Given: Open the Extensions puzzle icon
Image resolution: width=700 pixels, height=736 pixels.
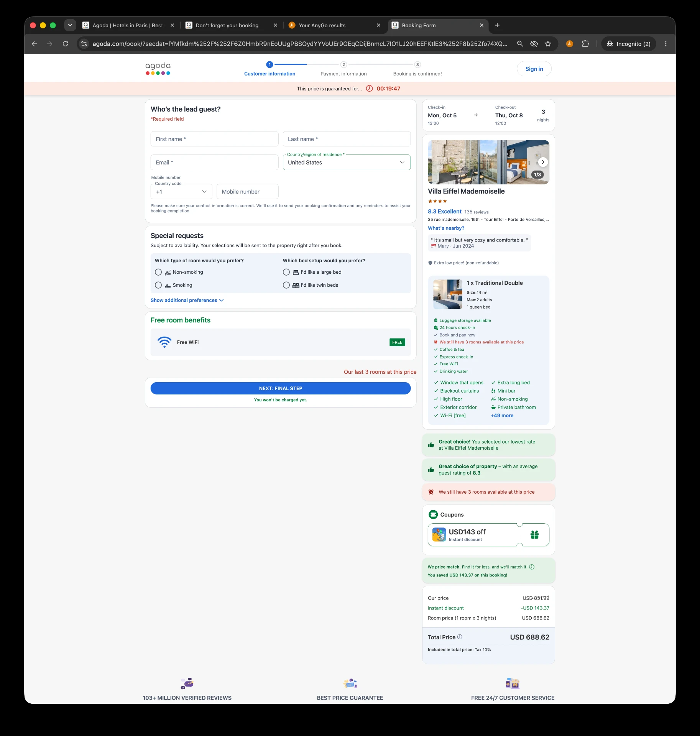Looking at the screenshot, I should [585, 44].
